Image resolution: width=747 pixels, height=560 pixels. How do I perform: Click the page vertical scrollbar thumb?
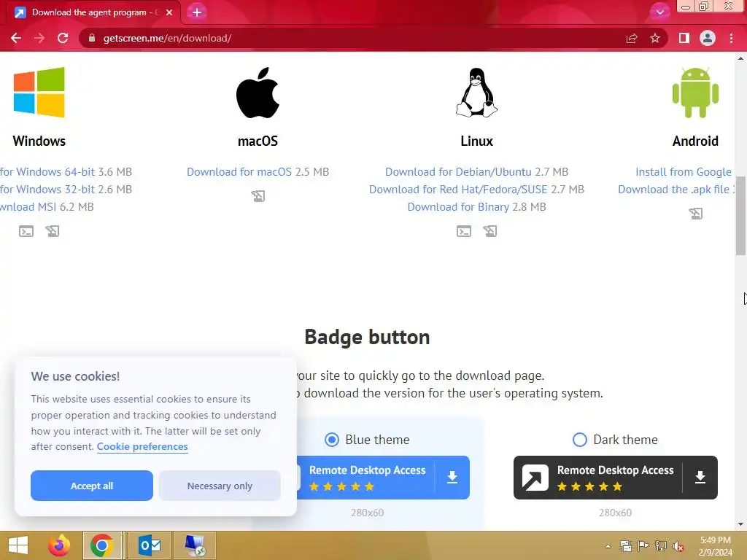740,216
